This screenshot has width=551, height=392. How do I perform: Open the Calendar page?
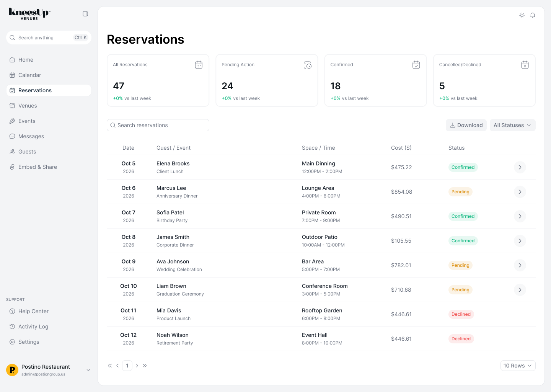(49, 75)
